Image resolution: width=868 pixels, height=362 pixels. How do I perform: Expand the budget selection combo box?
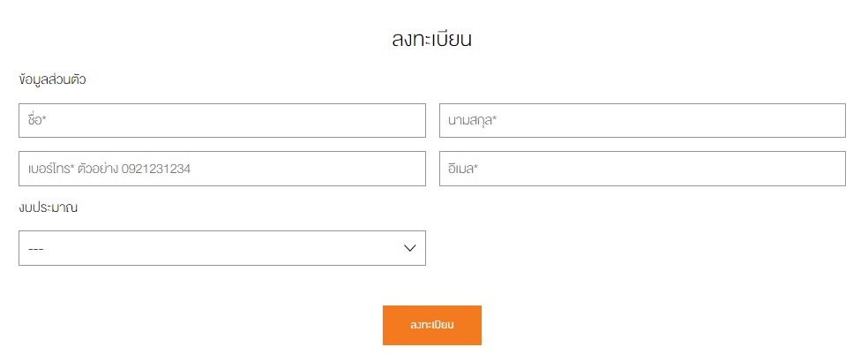point(221,248)
